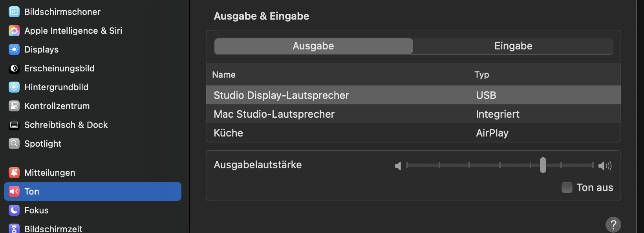Select Studio Display-Lautsprecher output device
644x233 pixels.
pos(281,95)
